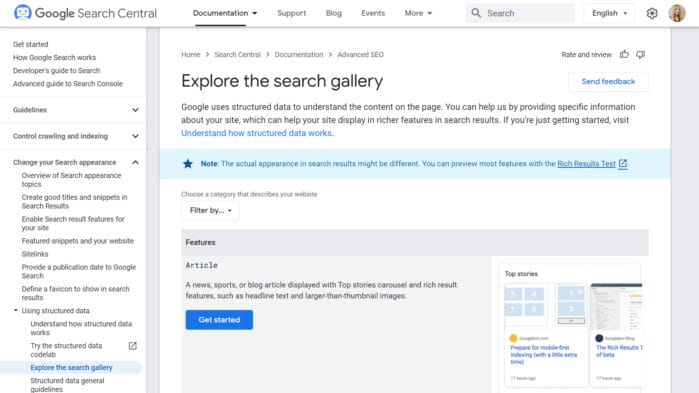Open Understand how structured data works link in intro
The image size is (699, 393).
coord(257,133)
